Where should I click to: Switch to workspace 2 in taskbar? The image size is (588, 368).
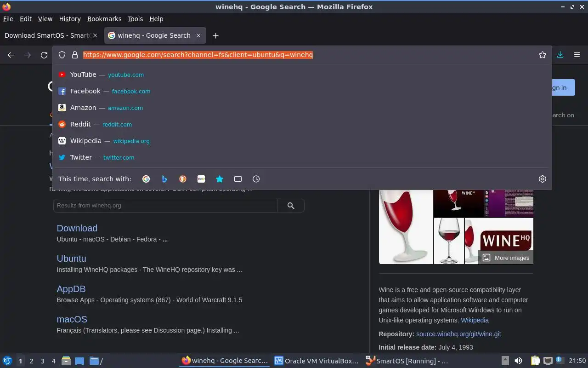point(31,361)
